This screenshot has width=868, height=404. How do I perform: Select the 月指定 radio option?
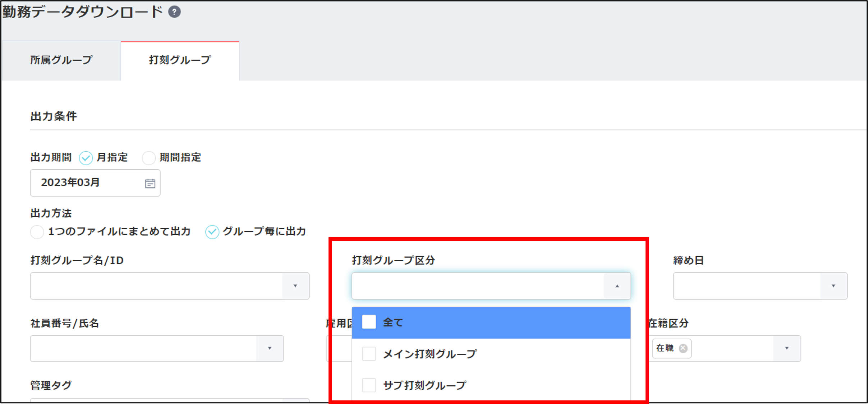(86, 158)
